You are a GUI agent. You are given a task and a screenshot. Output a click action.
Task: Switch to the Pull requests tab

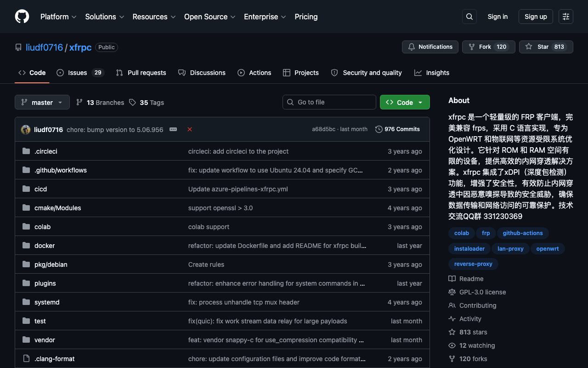pyautogui.click(x=141, y=73)
